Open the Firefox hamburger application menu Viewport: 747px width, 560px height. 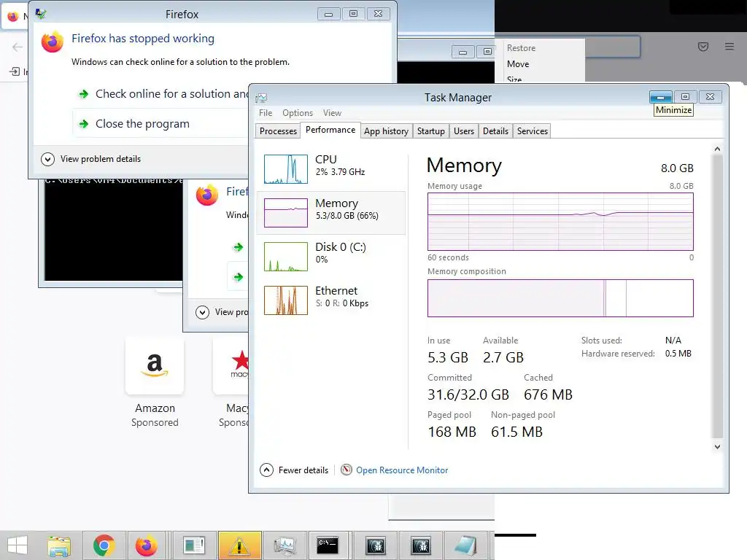[x=729, y=47]
